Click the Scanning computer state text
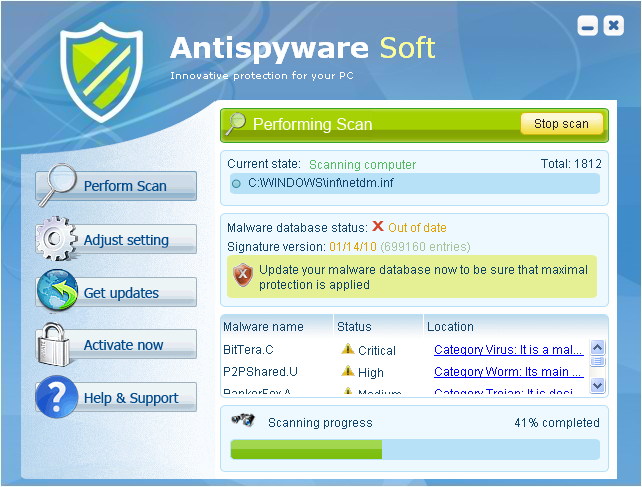Screen dimensions: 642x487 coord(362,165)
